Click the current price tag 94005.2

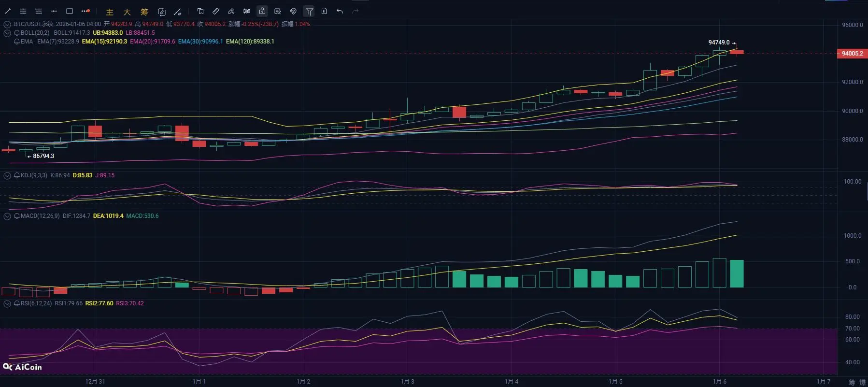coord(852,54)
